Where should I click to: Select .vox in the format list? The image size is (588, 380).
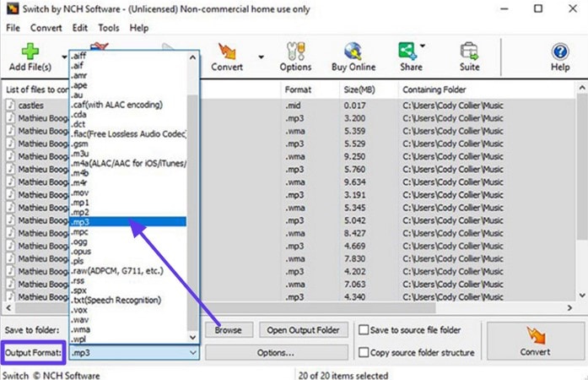128,310
